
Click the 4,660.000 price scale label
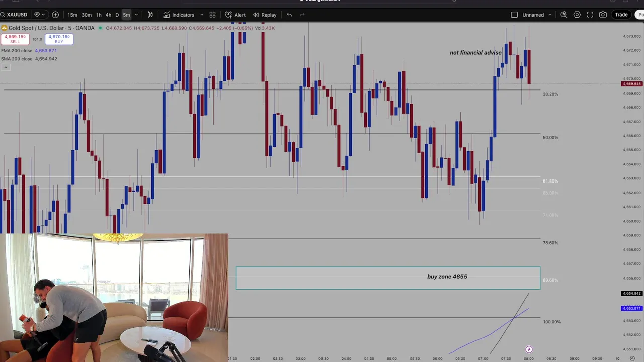click(x=632, y=221)
